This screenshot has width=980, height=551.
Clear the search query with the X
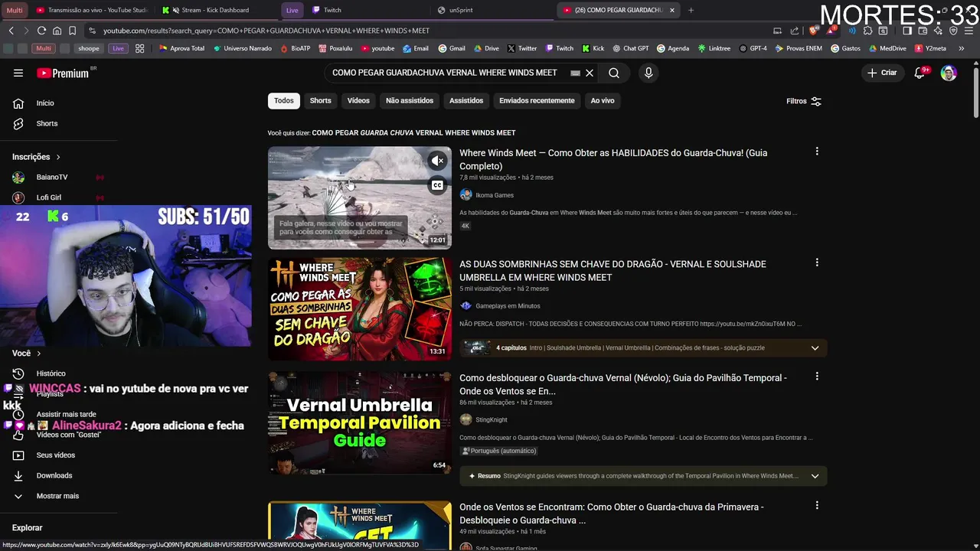coord(590,73)
